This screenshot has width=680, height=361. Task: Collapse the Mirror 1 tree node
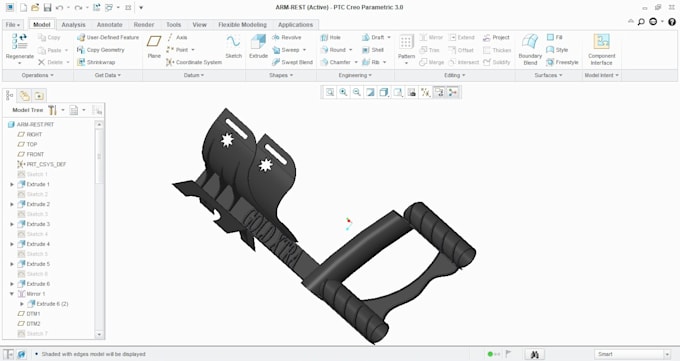coord(12,294)
